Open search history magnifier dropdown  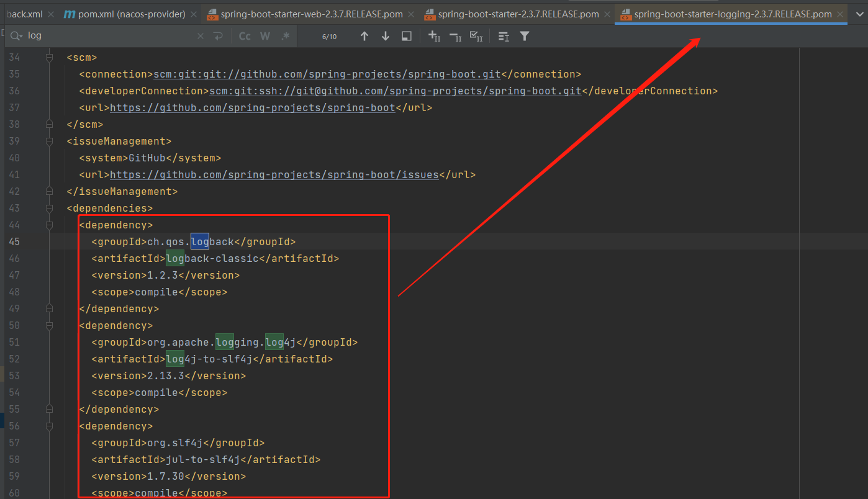pos(17,36)
